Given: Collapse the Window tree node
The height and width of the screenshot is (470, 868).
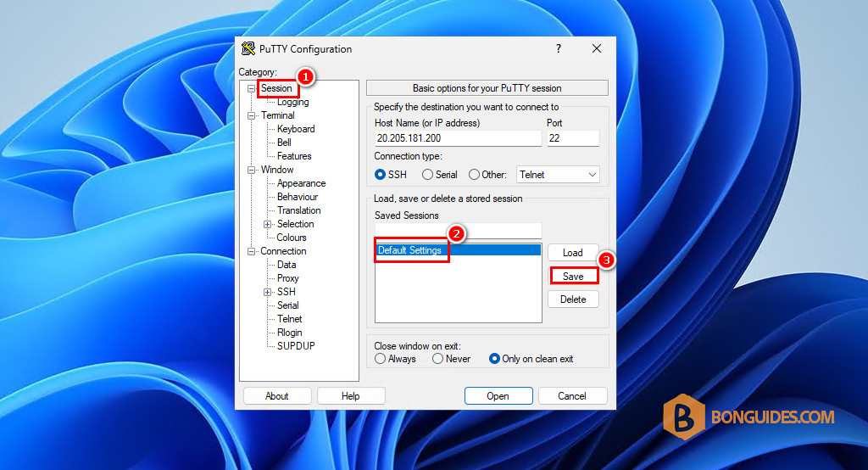Looking at the screenshot, I should [251, 171].
